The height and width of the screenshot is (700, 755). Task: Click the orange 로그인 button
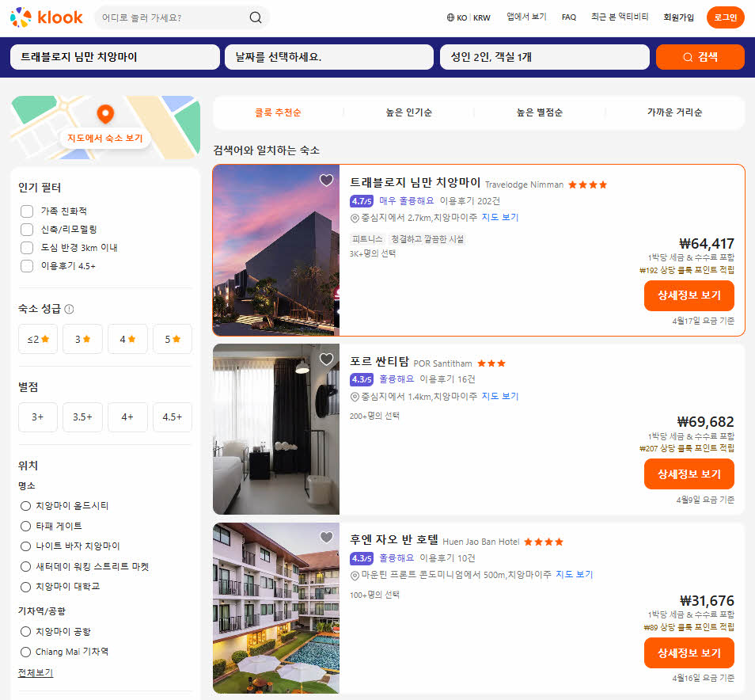tap(725, 17)
